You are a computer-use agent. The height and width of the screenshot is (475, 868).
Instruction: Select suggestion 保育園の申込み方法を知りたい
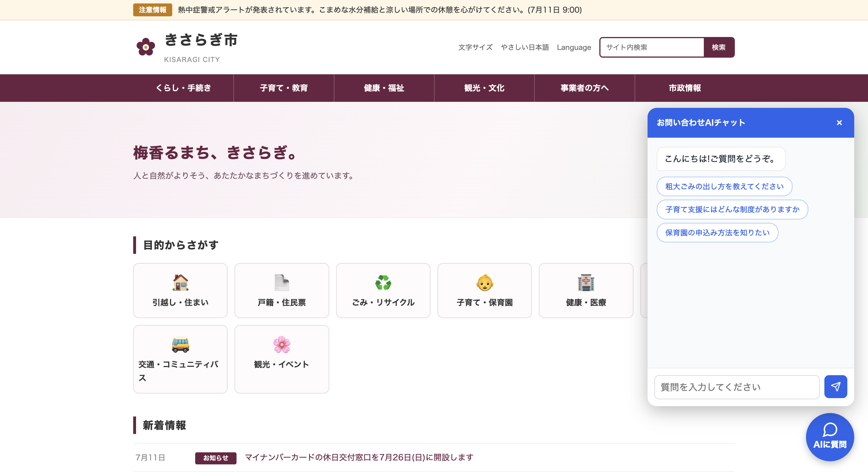[717, 233]
